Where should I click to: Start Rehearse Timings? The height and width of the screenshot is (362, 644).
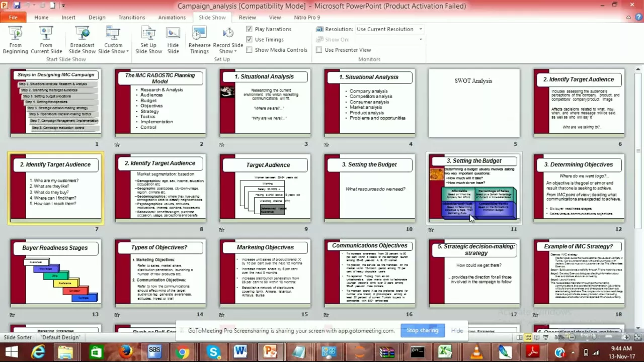point(199,40)
